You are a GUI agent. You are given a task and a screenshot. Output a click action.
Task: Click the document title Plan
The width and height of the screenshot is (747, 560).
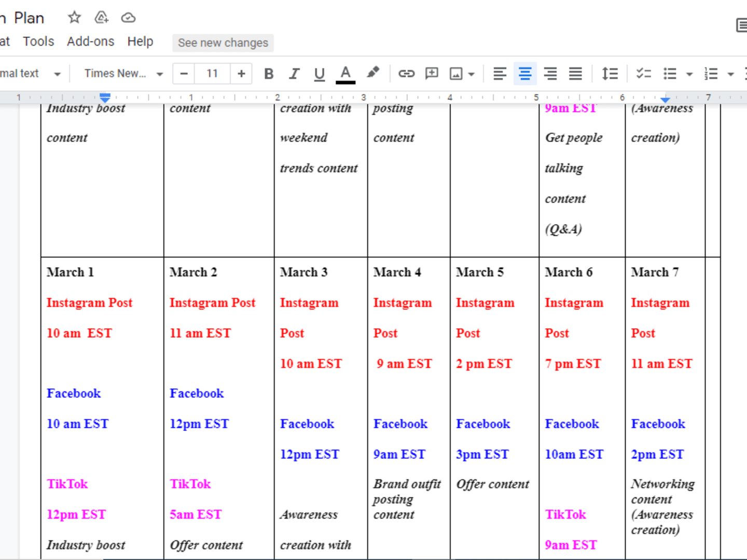tap(29, 18)
